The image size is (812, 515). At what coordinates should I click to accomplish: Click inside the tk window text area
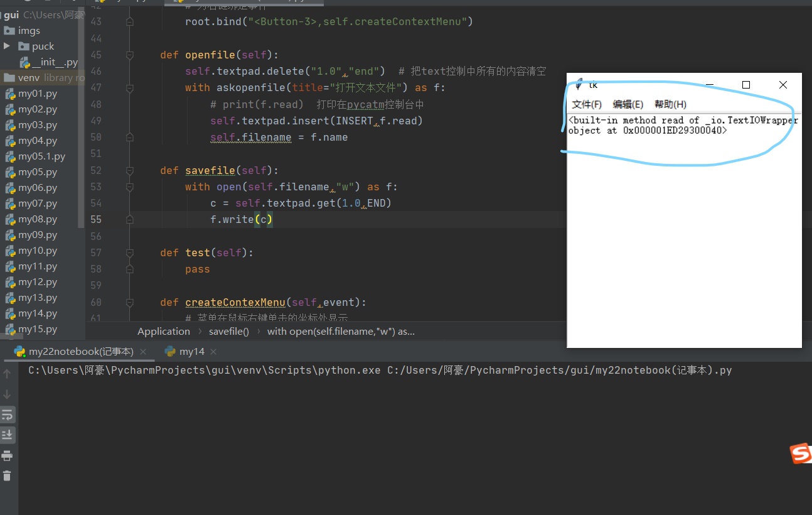point(684,229)
